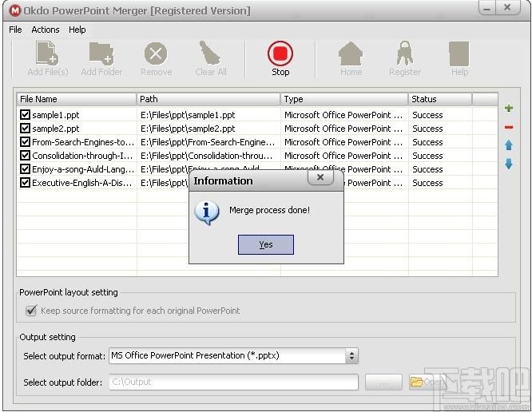Viewport: 532px width, 412px height.
Task: Click Success status of sample1.ppt row
Action: coord(427,115)
